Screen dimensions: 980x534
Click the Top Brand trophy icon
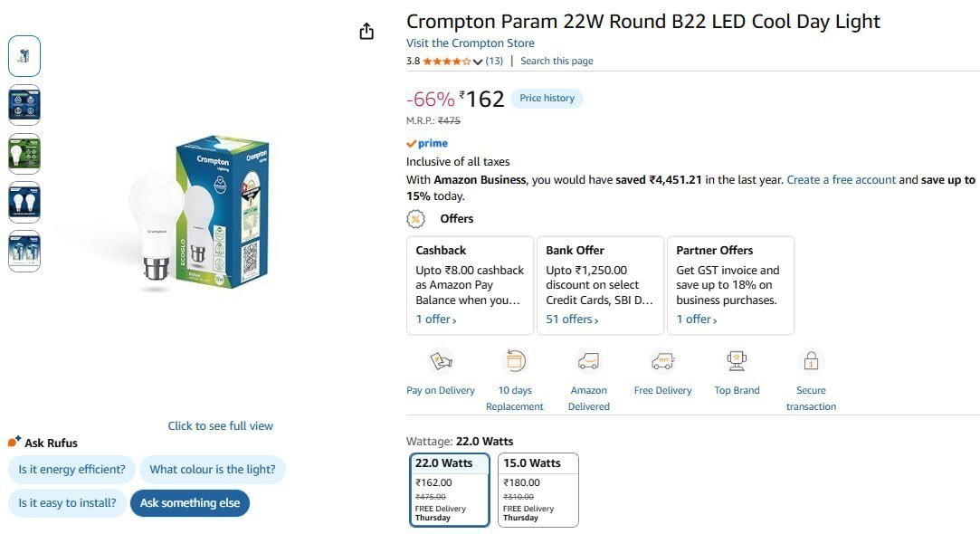tap(737, 361)
